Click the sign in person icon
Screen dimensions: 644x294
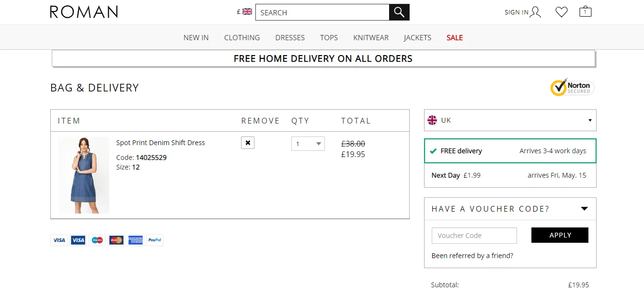point(535,12)
